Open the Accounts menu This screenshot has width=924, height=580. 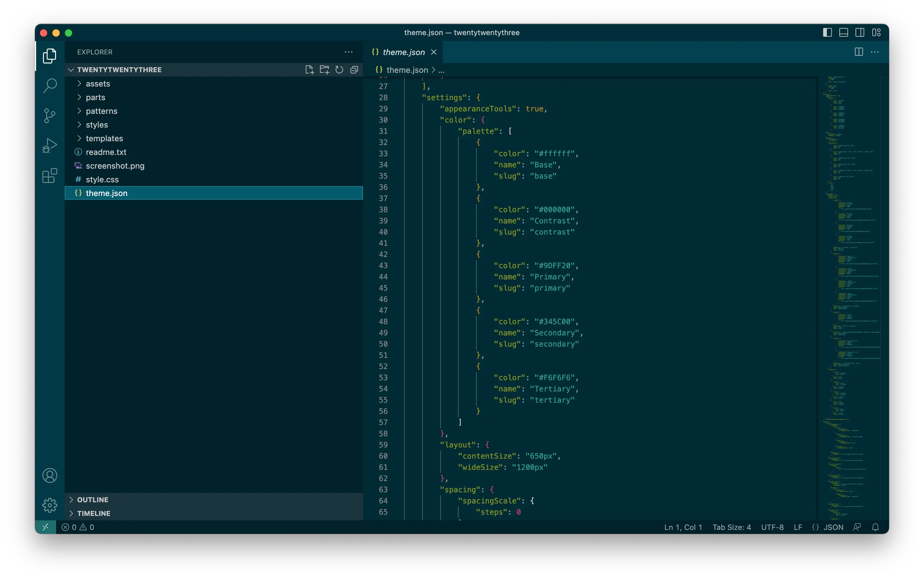[49, 476]
